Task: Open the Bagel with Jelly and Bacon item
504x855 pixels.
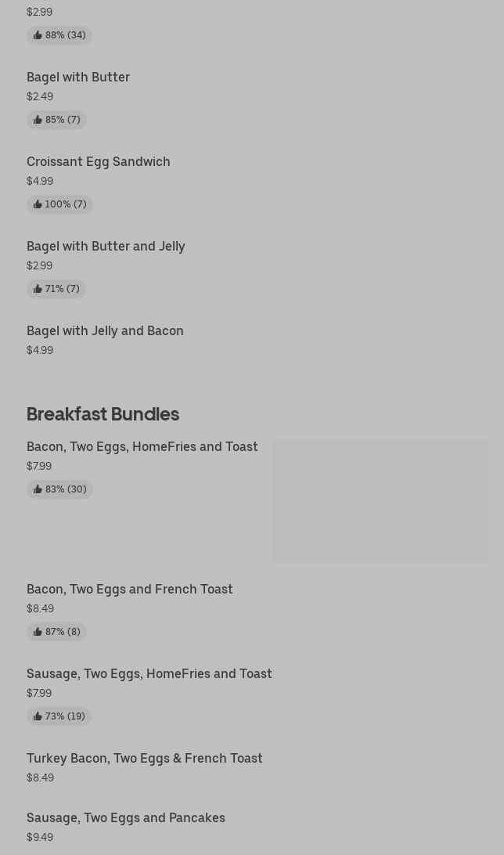Action: (x=105, y=330)
